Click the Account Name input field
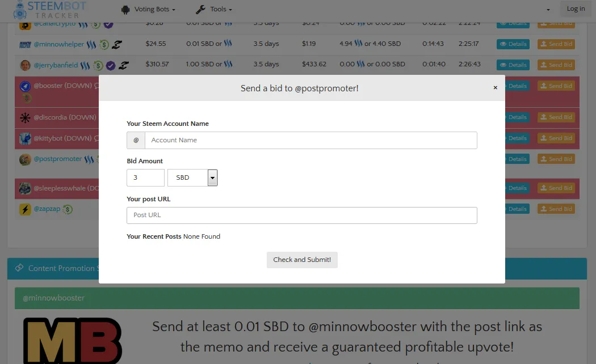596x364 pixels. click(x=311, y=140)
